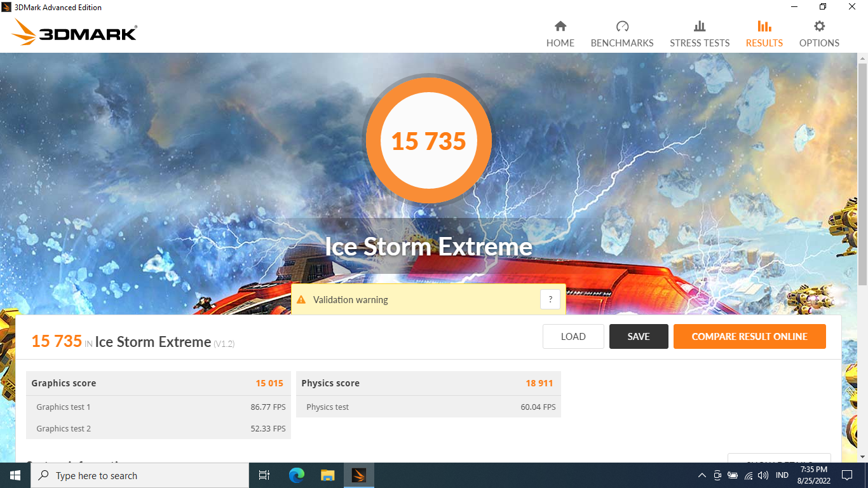
Task: Minimize the 3DMark window
Action: pos(794,7)
